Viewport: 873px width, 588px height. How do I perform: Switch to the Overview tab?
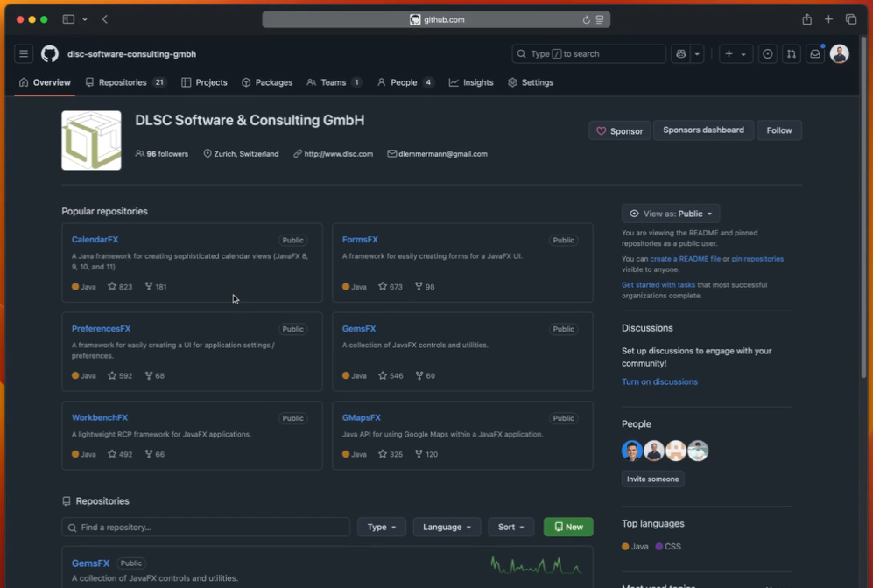tap(45, 82)
